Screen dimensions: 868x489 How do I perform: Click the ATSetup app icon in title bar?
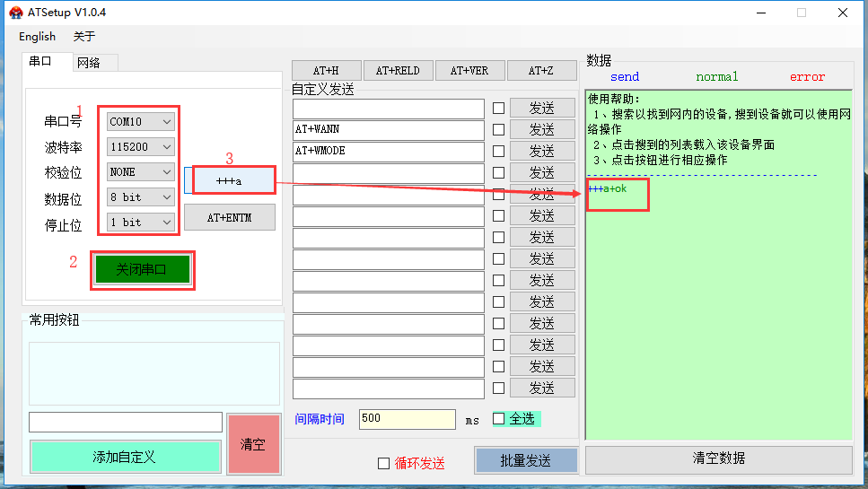(x=15, y=13)
